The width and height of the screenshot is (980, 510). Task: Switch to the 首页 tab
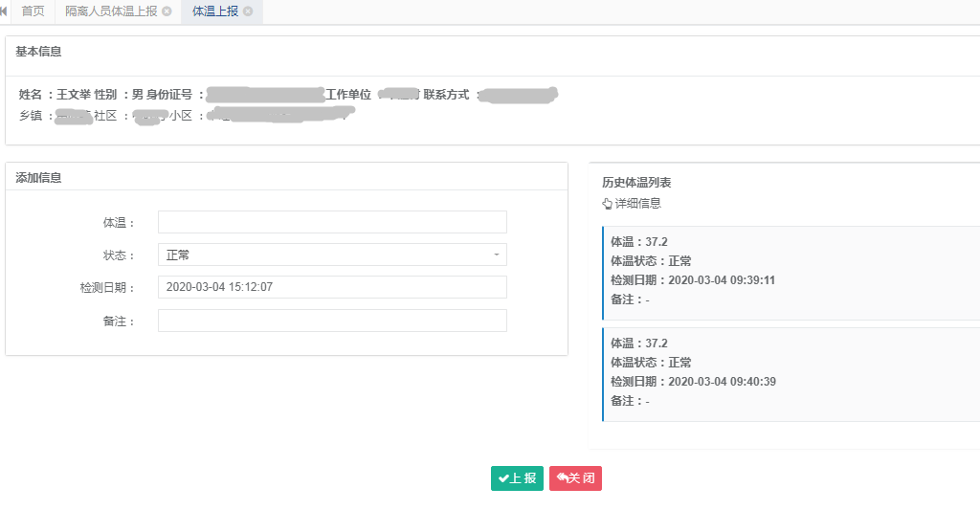(x=33, y=11)
